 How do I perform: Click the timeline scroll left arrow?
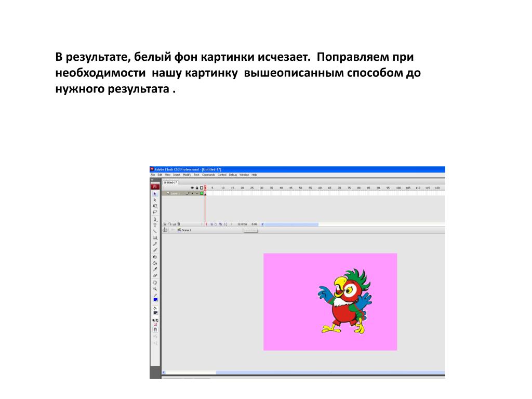(x=262, y=224)
